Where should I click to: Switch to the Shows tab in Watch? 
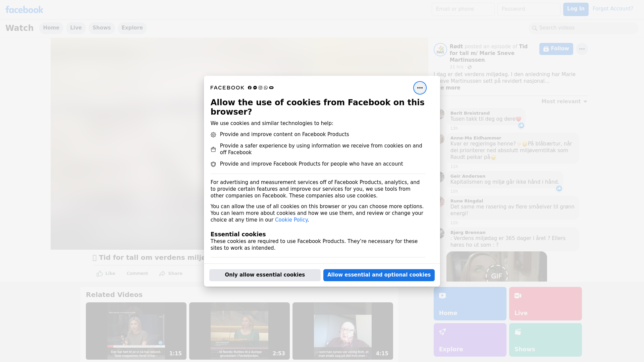pos(102,28)
